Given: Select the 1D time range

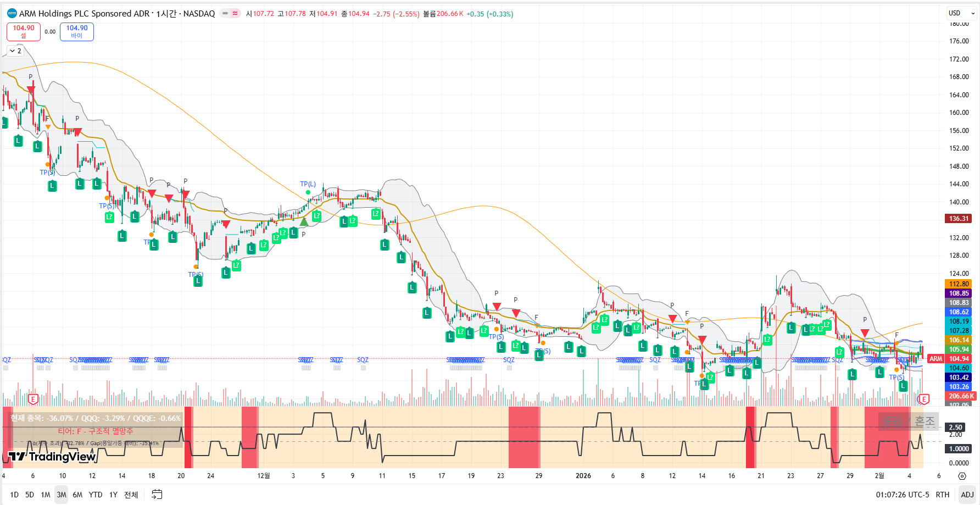Looking at the screenshot, I should [14, 495].
